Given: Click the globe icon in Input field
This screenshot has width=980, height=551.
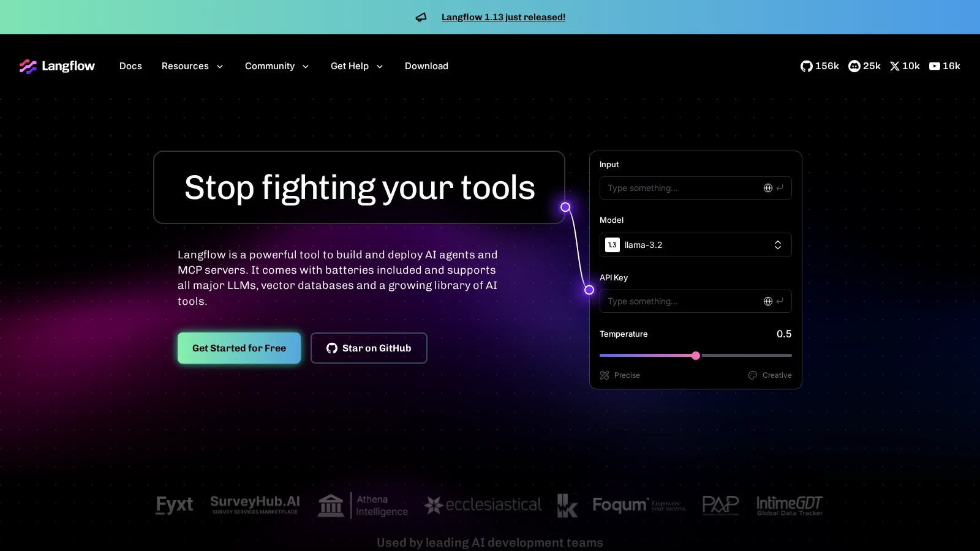Looking at the screenshot, I should 767,188.
